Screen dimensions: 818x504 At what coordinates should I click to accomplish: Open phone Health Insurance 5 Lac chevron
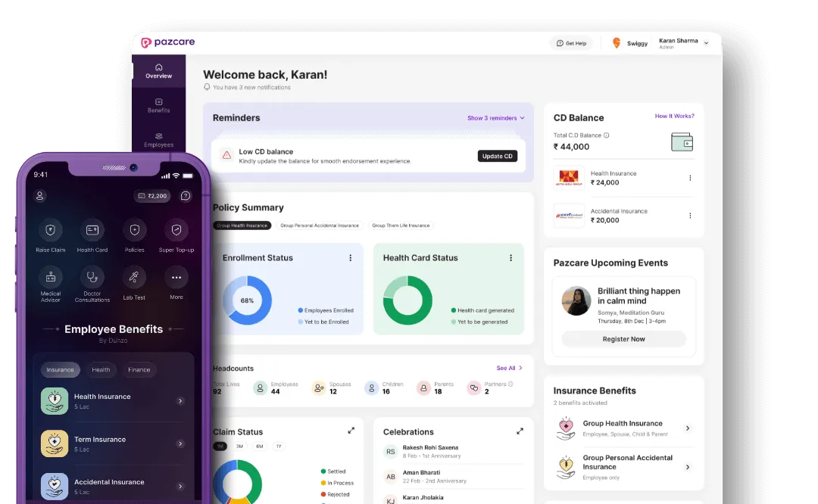[x=180, y=401]
